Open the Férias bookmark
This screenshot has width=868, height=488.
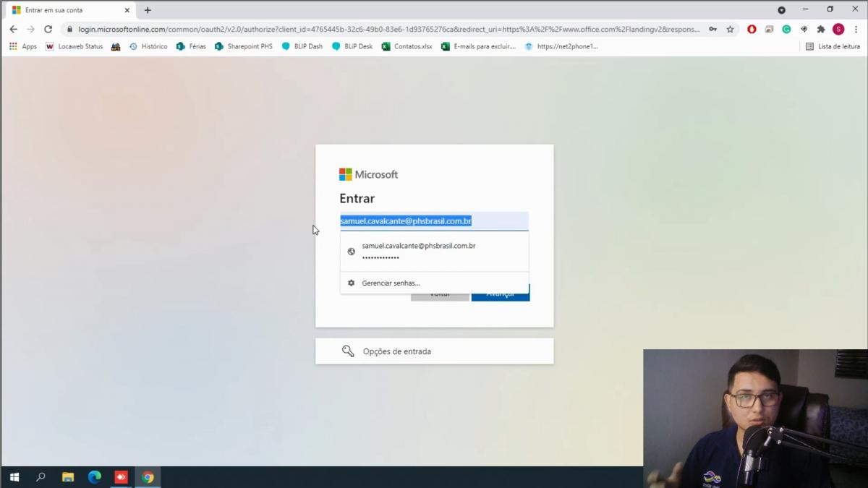click(x=191, y=46)
